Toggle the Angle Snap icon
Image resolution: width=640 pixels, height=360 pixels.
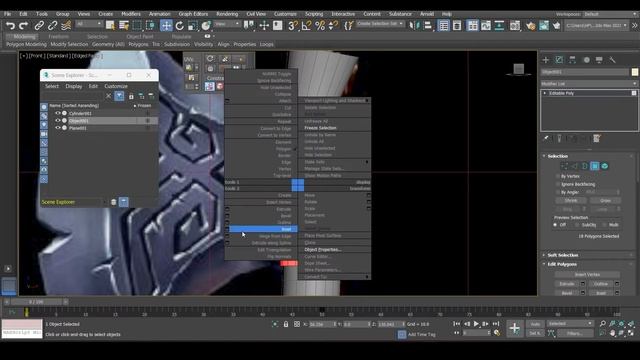[x=306, y=26]
